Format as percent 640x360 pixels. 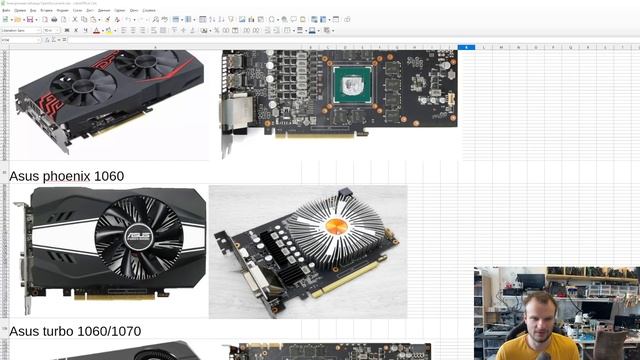tap(217, 30)
